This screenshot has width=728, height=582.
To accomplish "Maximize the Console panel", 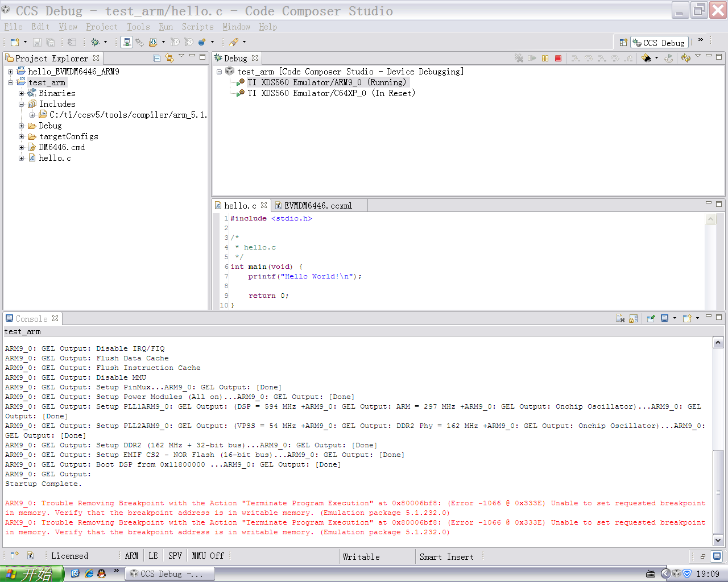I will pos(719,317).
